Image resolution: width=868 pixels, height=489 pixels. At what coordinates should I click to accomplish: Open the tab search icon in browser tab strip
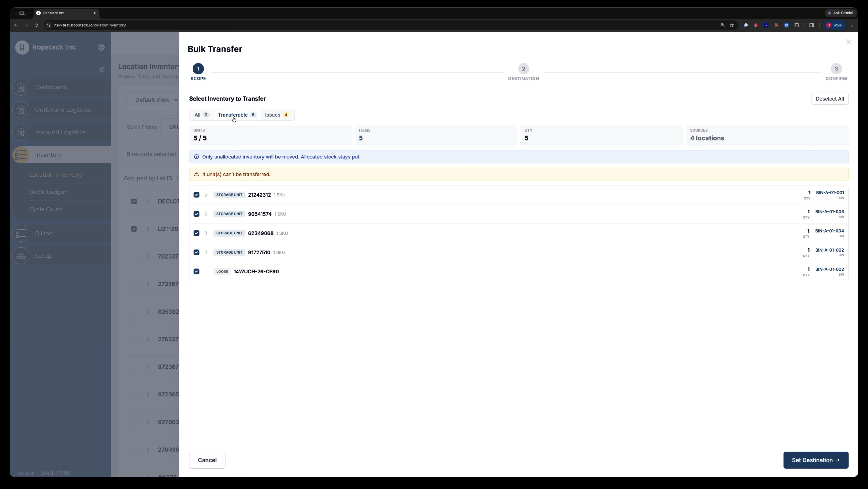point(22,13)
